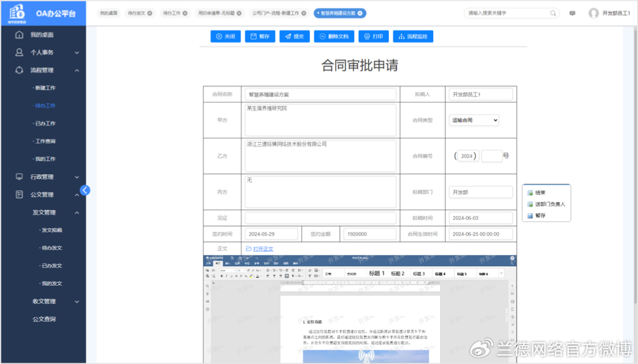Click the empty 合同编号 number field

(491, 156)
